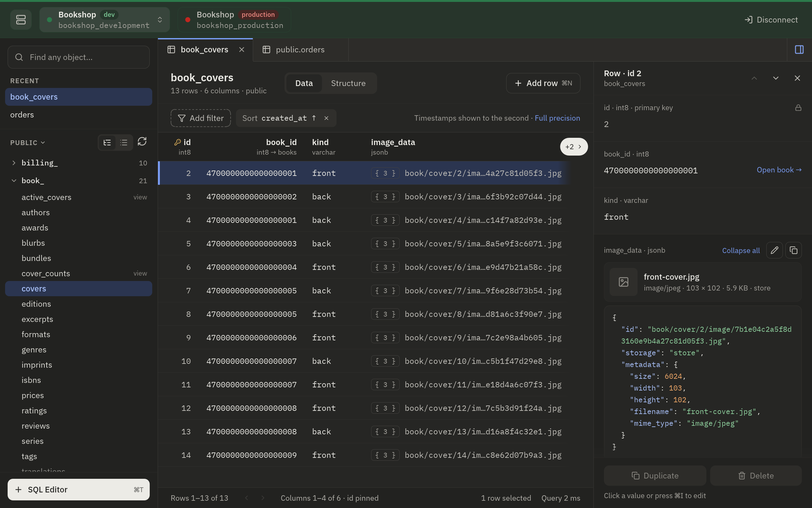Copy the image_data JSON value

[x=794, y=250]
